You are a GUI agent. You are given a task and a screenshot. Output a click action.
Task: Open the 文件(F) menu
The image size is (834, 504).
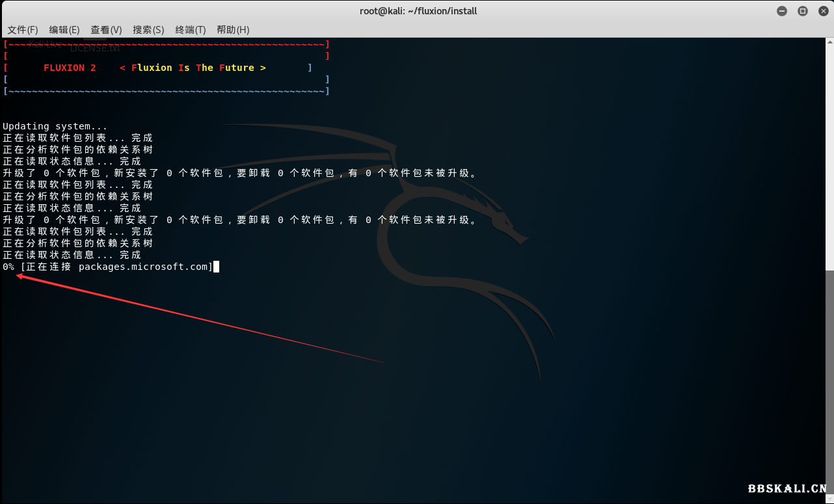[x=22, y=29]
